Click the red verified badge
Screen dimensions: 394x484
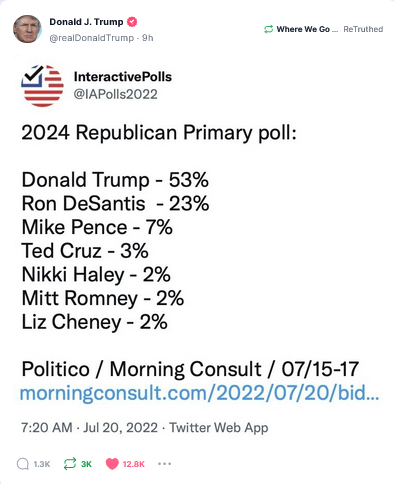(x=132, y=22)
